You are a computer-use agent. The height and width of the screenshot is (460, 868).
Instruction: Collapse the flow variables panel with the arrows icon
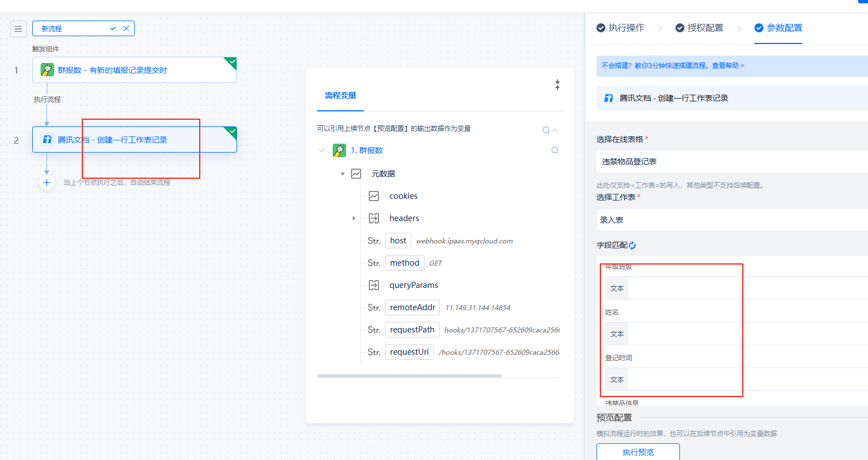(557, 85)
